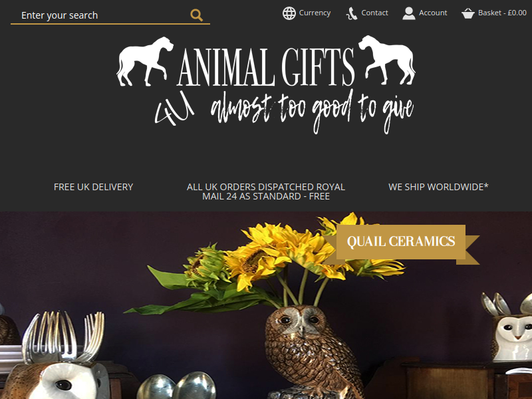Image resolution: width=532 pixels, height=399 pixels.
Task: Click the 'almost too good to give' tagline
Action: pyautogui.click(x=312, y=111)
